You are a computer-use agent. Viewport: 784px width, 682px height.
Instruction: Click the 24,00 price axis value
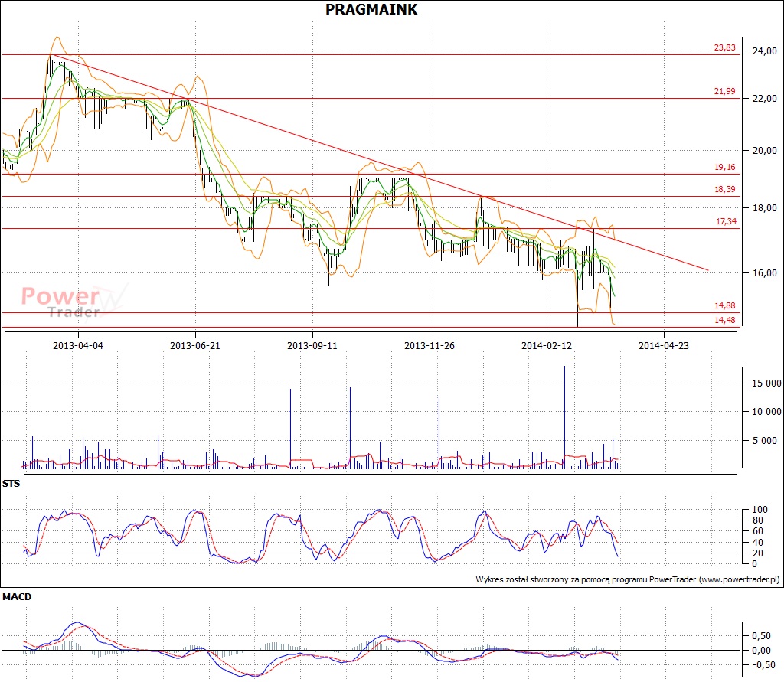[x=765, y=51]
